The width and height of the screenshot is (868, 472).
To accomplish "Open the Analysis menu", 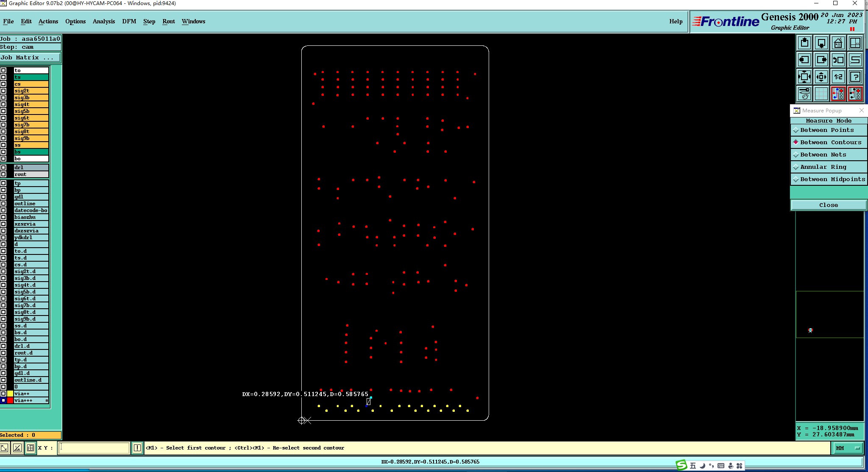I will click(x=103, y=21).
